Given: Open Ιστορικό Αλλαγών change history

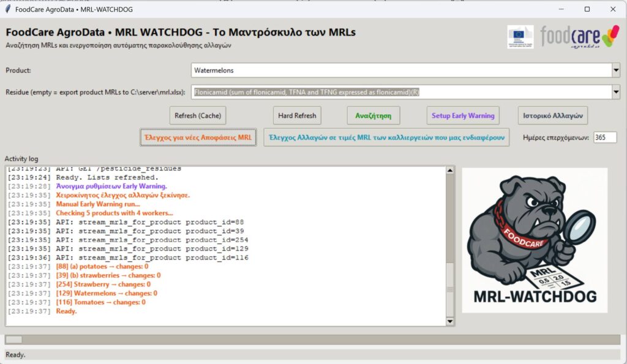Looking at the screenshot, I should pos(553,116).
